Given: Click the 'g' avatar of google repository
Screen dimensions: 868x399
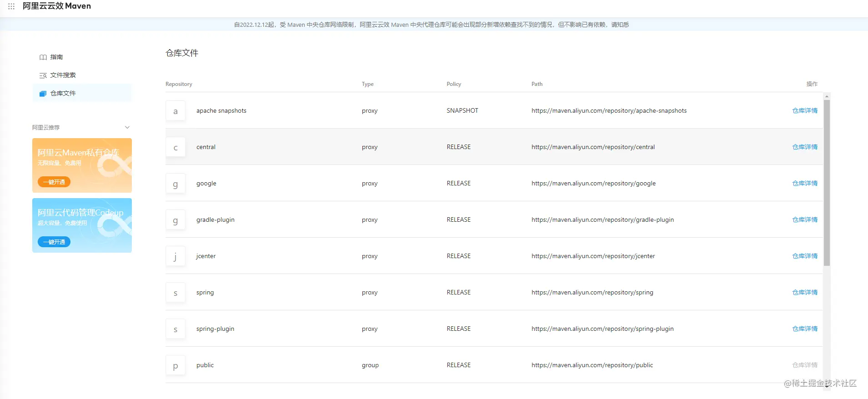Looking at the screenshot, I should point(176,184).
